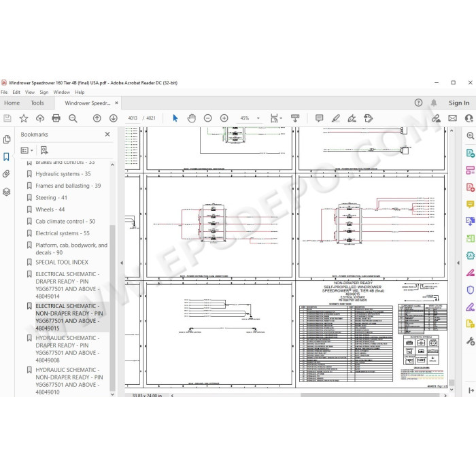Image resolution: width=476 pixels, height=476 pixels.
Task: Click the bookmarks list scrollbar
Action: (x=112, y=308)
